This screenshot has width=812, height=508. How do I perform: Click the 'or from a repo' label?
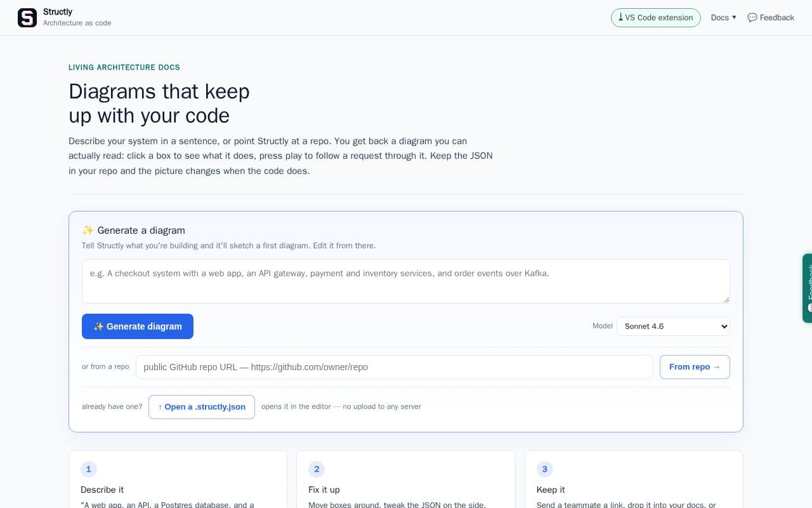[105, 367]
